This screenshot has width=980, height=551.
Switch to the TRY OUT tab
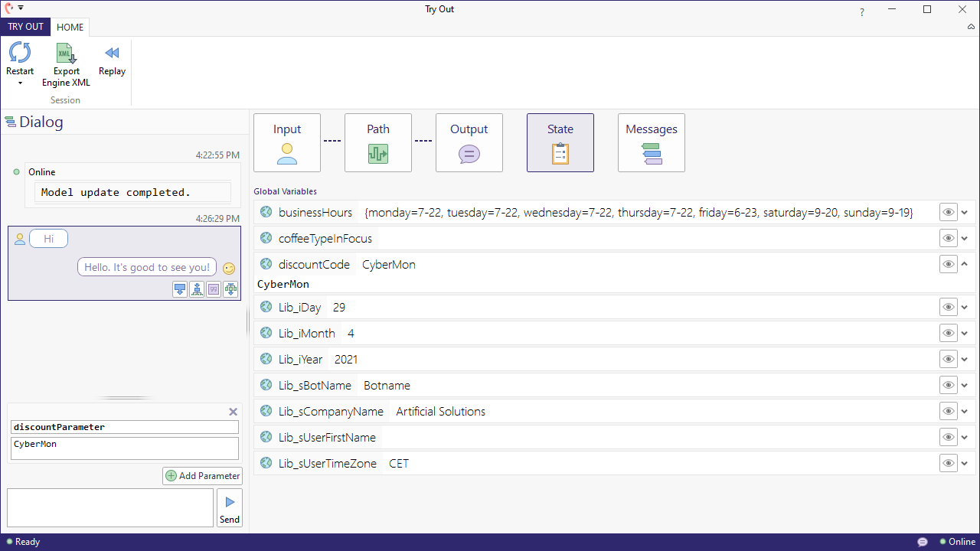click(x=25, y=27)
